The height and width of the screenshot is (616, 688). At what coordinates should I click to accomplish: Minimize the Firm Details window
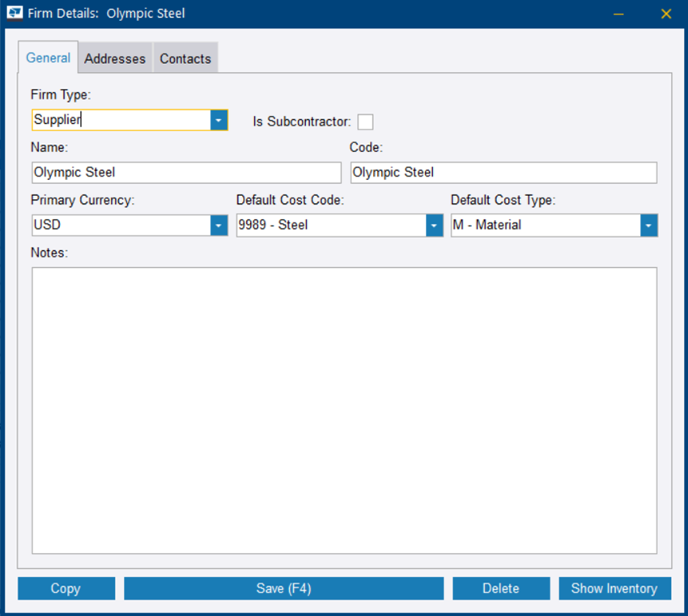pyautogui.click(x=618, y=14)
